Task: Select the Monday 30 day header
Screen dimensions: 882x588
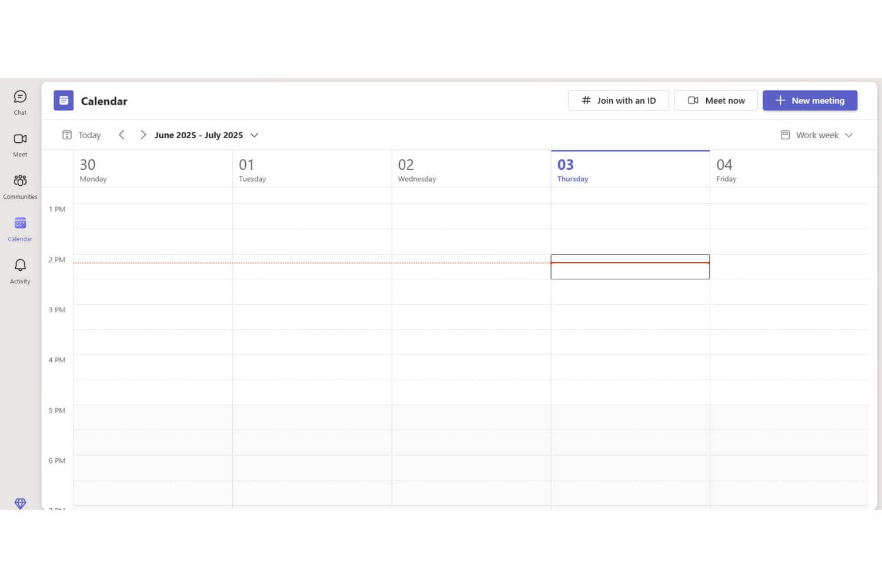Action: pos(153,169)
